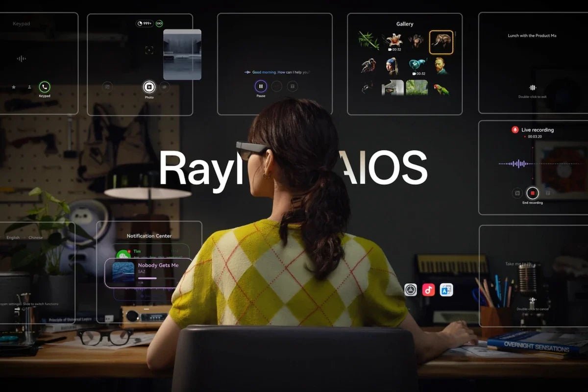Tap the Photo shutter button
Viewport: 588px width, 392px height.
[x=149, y=87]
